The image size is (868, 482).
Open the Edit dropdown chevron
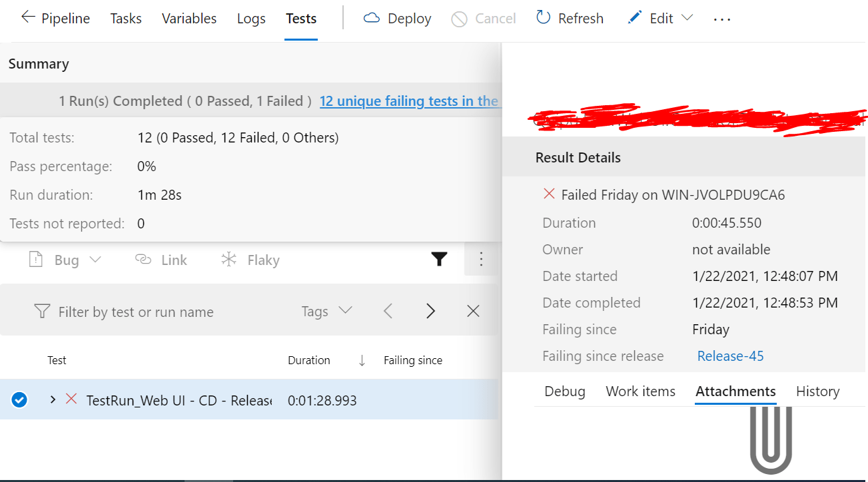click(687, 18)
